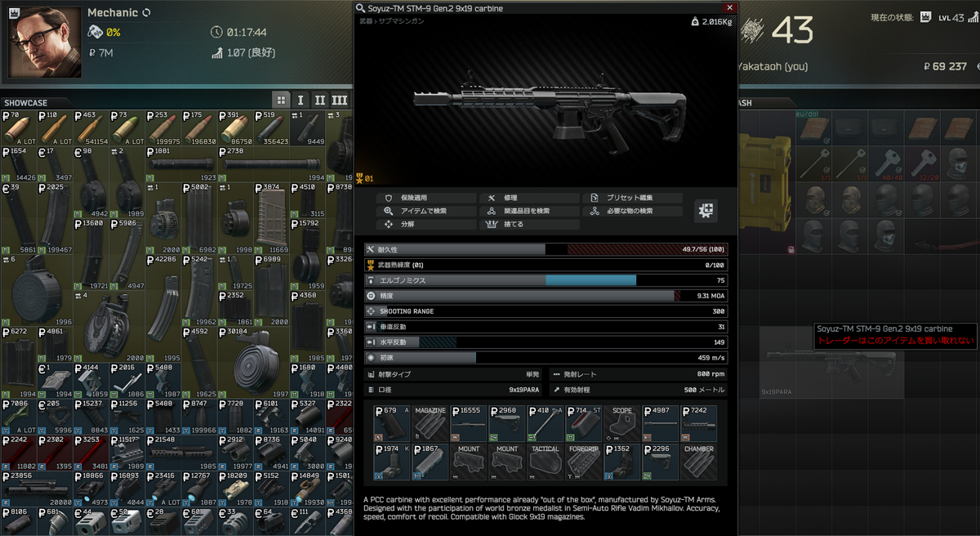Click the 精度 accuracy bar
The image size is (980, 536).
click(x=546, y=296)
